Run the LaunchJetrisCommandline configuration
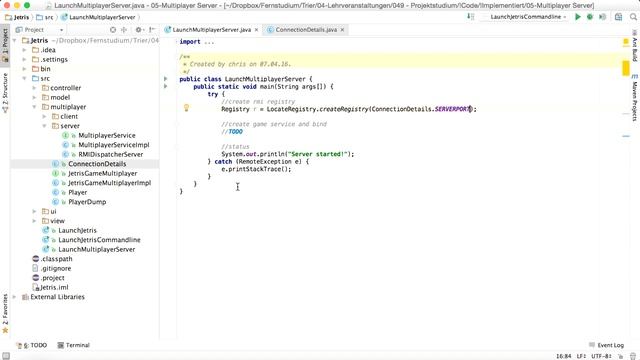 578,17
